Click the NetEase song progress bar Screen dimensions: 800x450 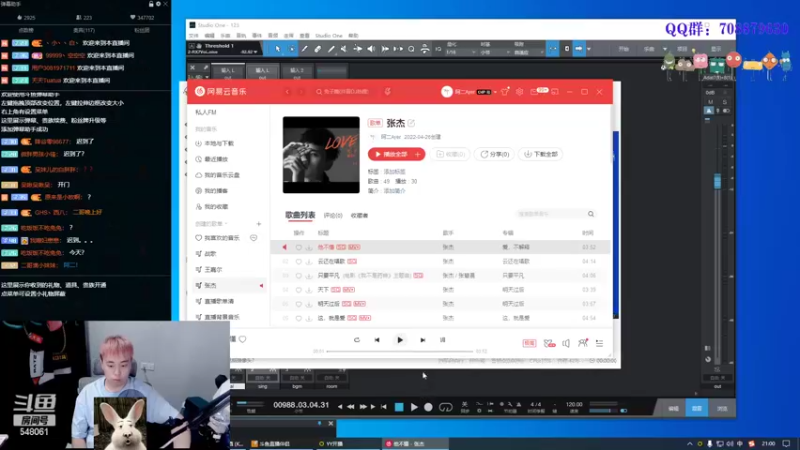click(399, 352)
